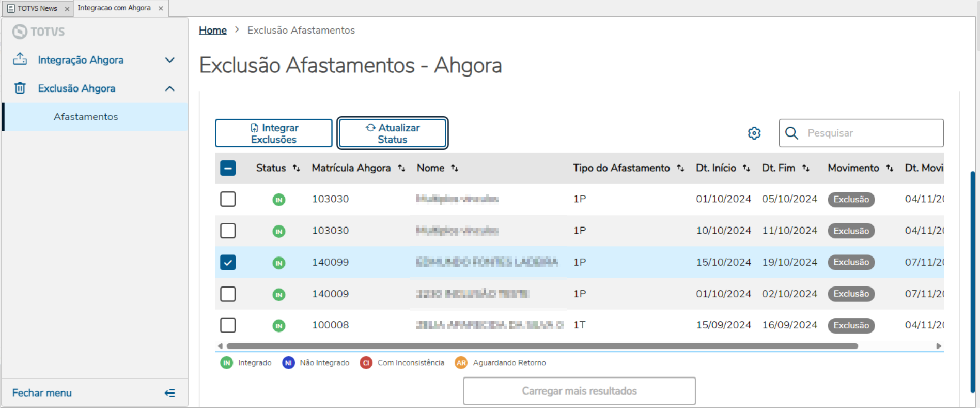Sort by Status column arrows

click(296, 168)
